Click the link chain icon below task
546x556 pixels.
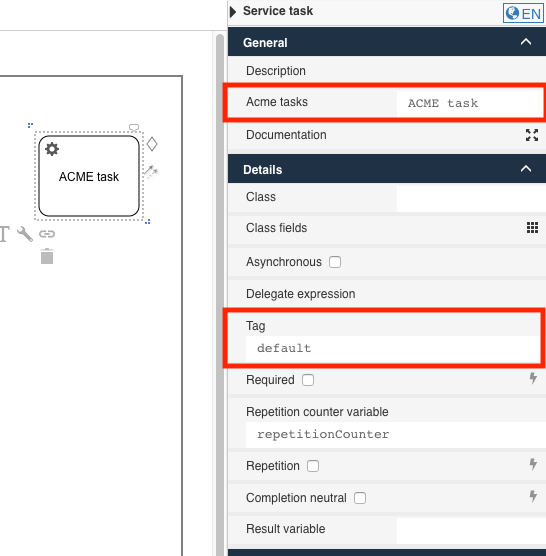[47, 234]
